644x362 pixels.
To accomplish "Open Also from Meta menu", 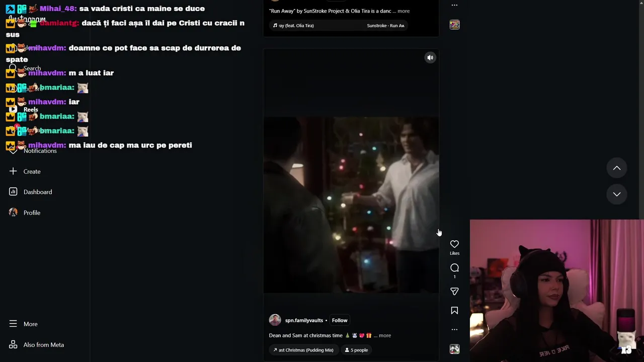I will pos(43,345).
